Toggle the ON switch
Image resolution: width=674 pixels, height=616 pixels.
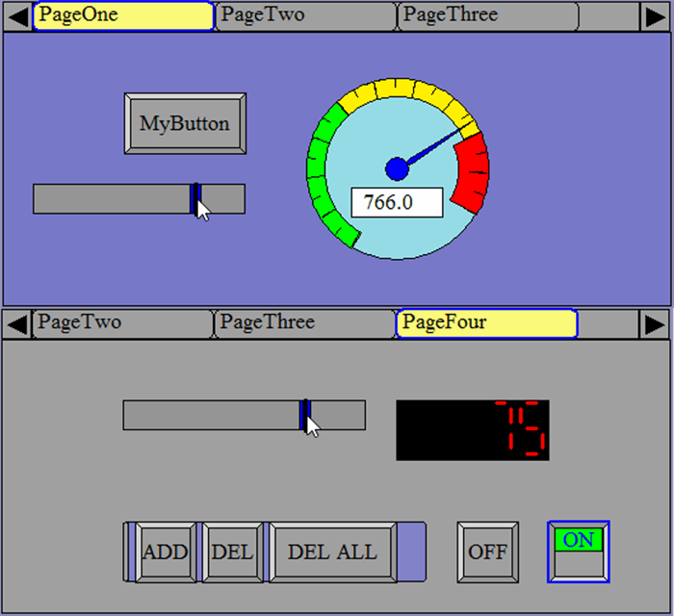coord(579,552)
